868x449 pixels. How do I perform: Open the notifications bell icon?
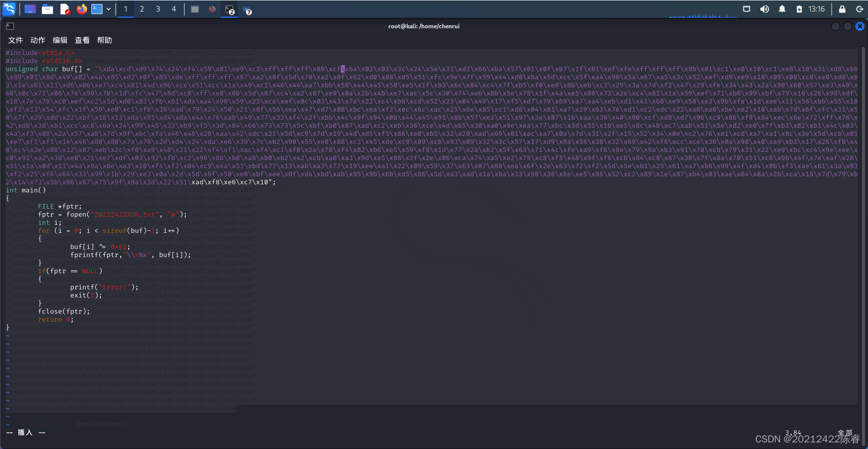(782, 9)
